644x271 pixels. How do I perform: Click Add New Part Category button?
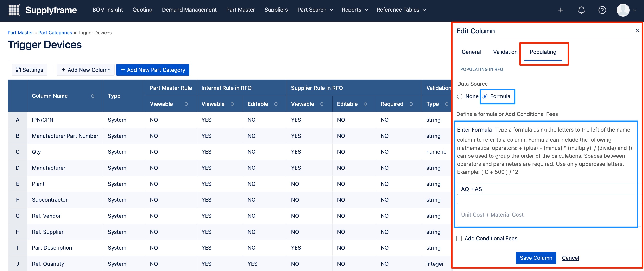(153, 70)
